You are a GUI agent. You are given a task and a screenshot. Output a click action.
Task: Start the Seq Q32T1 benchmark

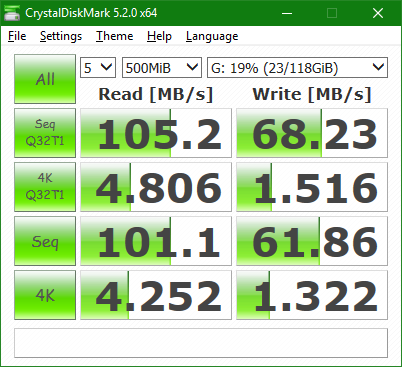coord(45,133)
